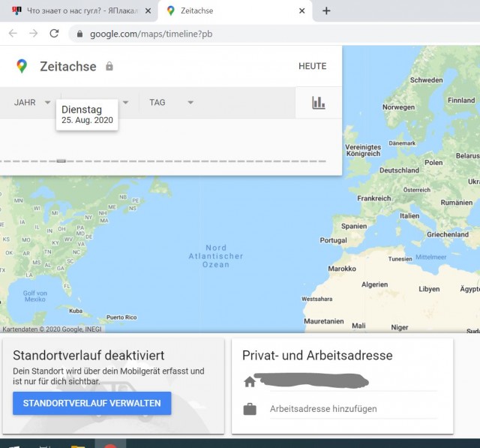Click the 'Griechenland' map label
The image size is (480, 448).
448,235
